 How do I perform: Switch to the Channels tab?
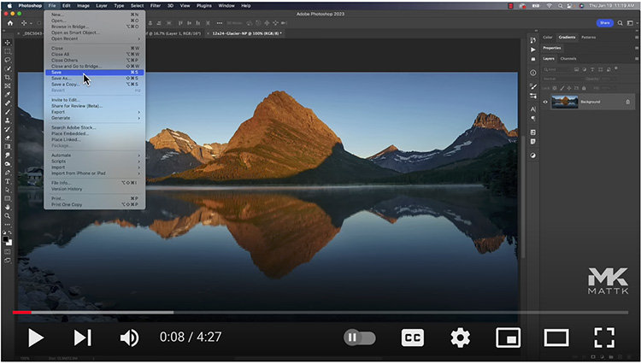(567, 58)
